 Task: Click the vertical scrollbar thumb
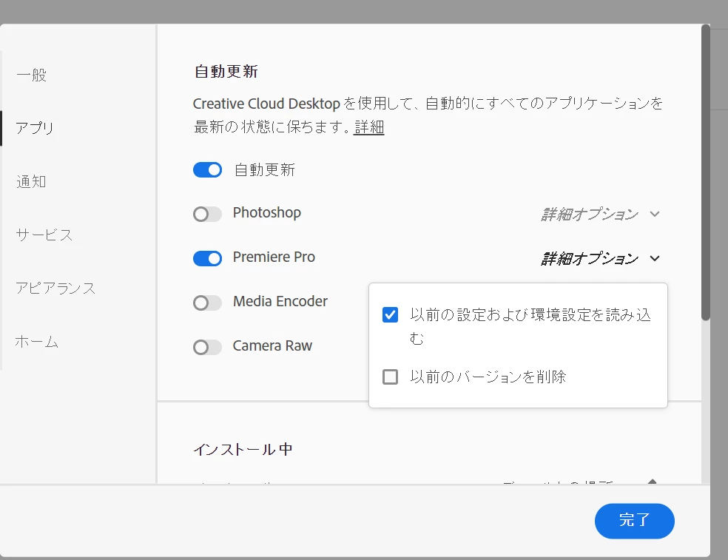point(706,172)
